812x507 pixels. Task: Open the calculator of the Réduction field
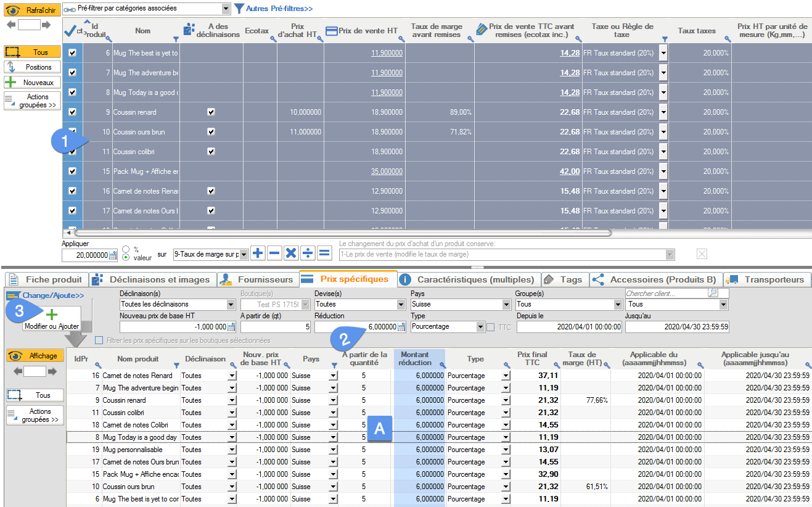coord(402,327)
